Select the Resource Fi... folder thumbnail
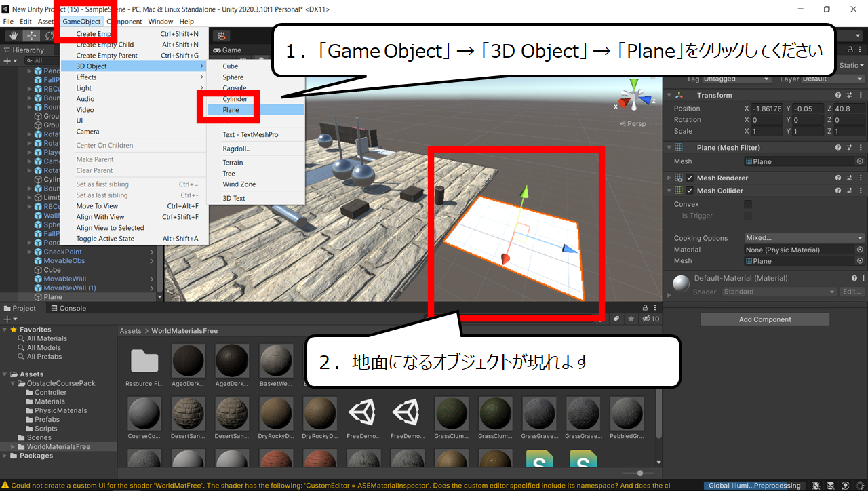 (x=144, y=366)
